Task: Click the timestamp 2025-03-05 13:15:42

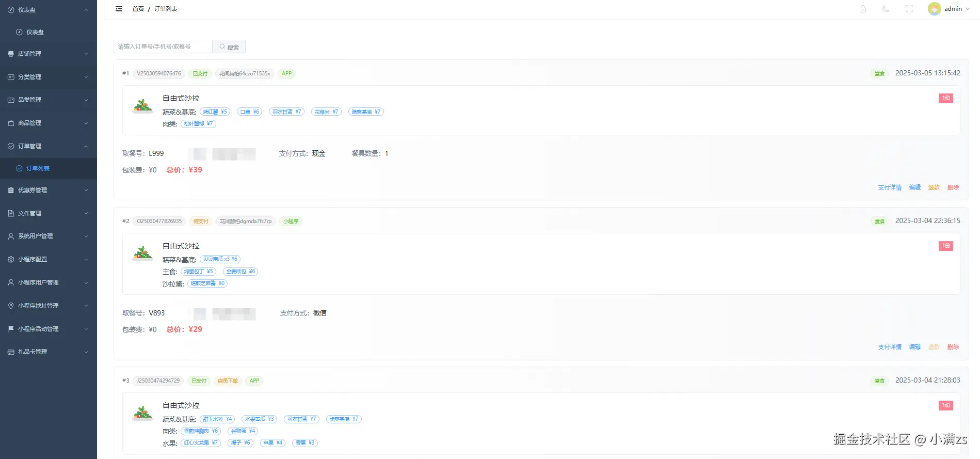Action: click(928, 73)
